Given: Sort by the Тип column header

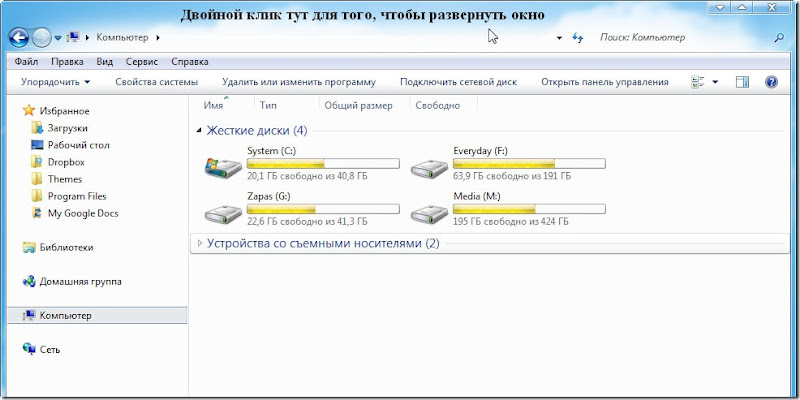Looking at the screenshot, I should click(268, 106).
